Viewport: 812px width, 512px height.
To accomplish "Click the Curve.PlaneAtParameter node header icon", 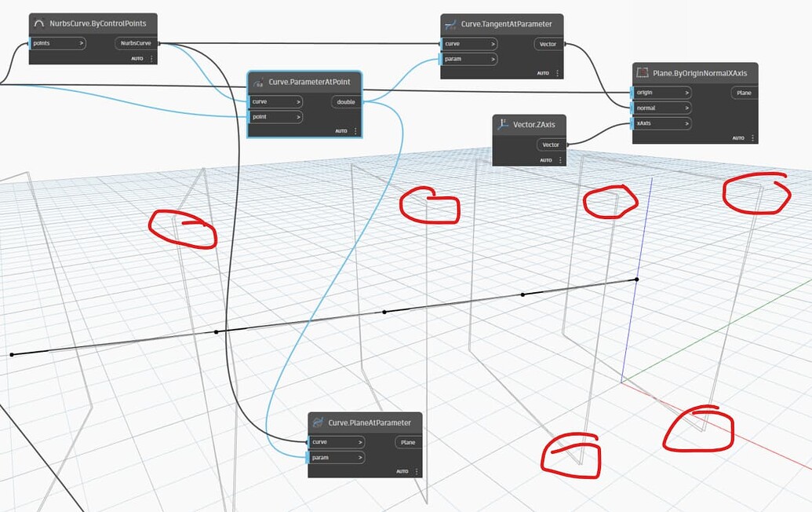I will coord(320,422).
